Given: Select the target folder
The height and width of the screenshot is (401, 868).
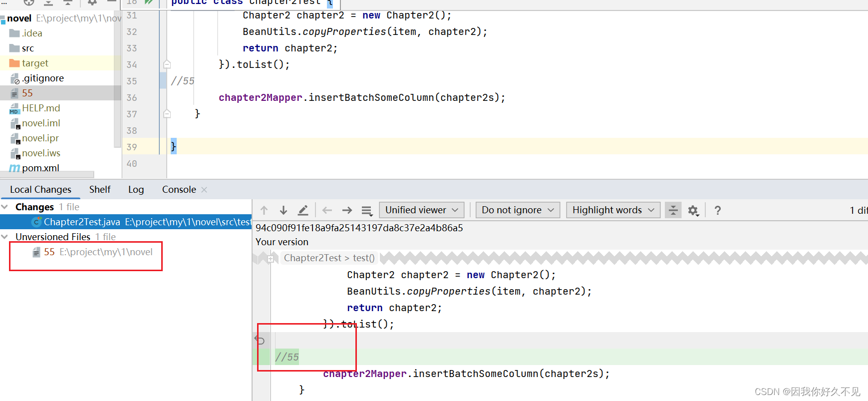Looking at the screenshot, I should coord(35,63).
